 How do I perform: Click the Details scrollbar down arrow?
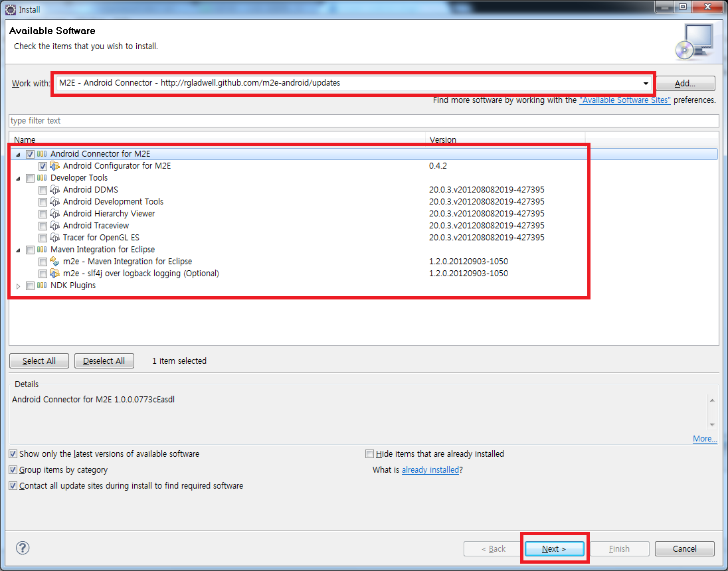[712, 424]
